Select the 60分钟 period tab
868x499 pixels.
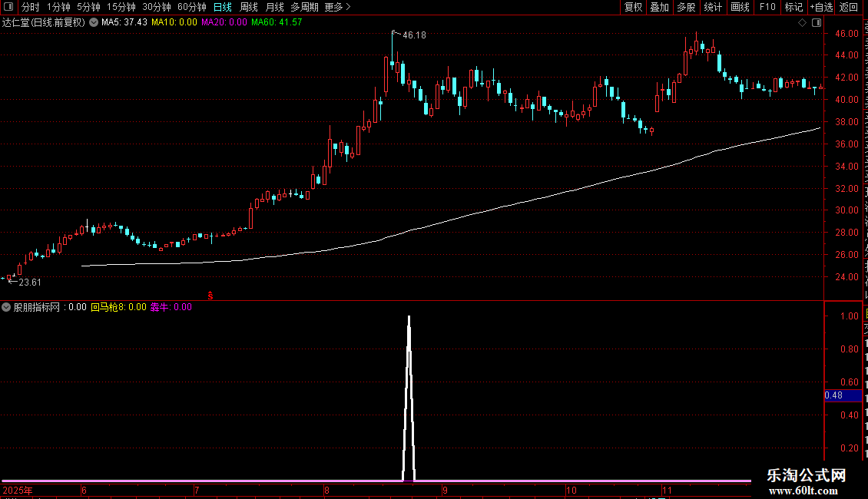[192, 7]
